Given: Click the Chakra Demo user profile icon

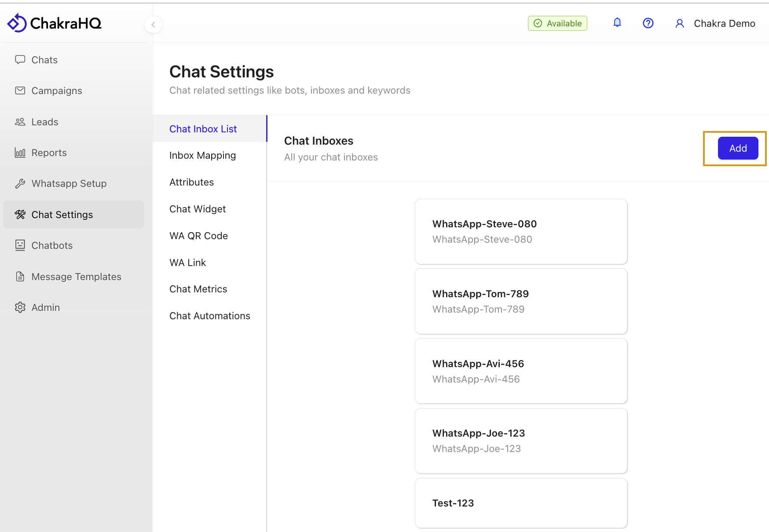Looking at the screenshot, I should point(680,24).
